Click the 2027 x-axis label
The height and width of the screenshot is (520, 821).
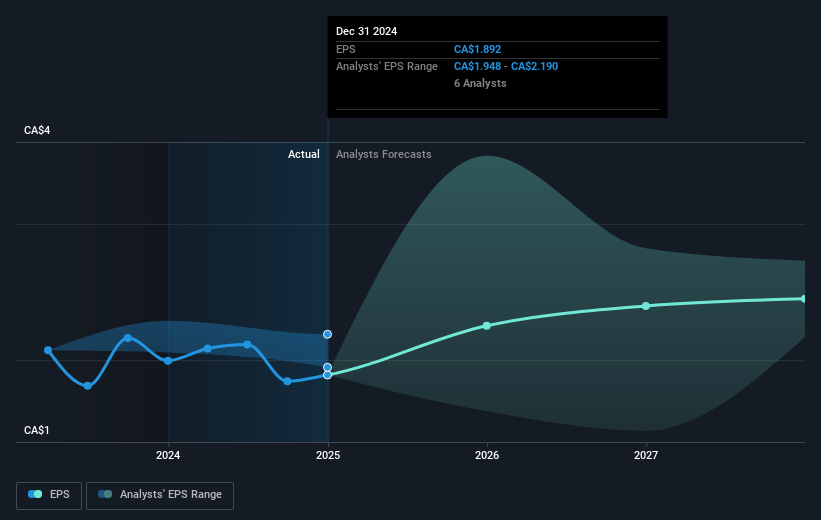click(x=646, y=455)
